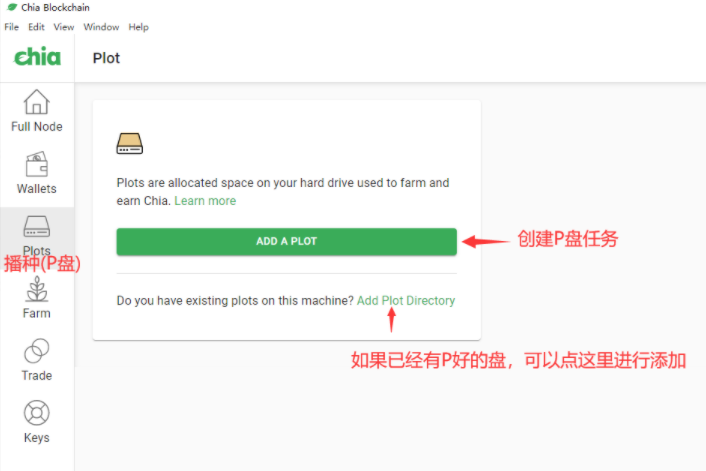Follow the Learn more link
The image size is (706, 471).
pos(205,201)
